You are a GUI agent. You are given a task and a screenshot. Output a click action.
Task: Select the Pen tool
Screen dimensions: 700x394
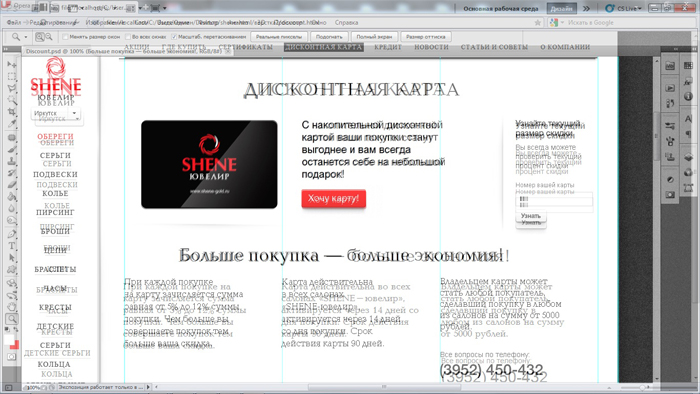12,234
